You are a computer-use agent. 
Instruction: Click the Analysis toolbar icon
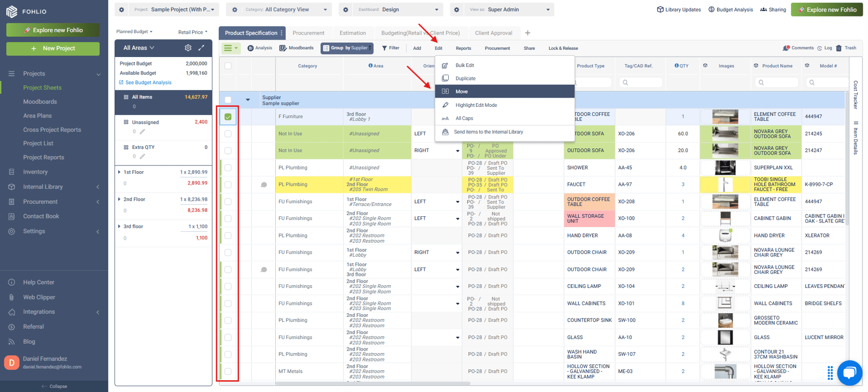click(x=260, y=48)
